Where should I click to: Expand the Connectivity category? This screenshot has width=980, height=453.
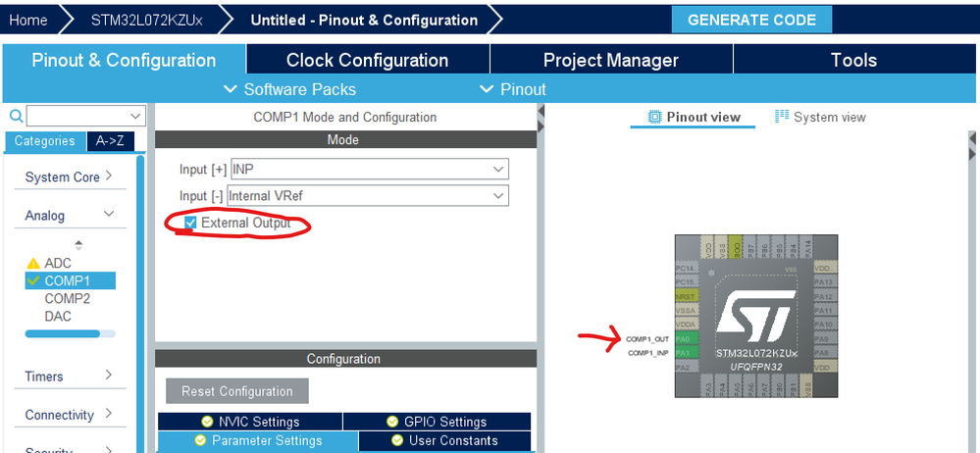coord(70,414)
